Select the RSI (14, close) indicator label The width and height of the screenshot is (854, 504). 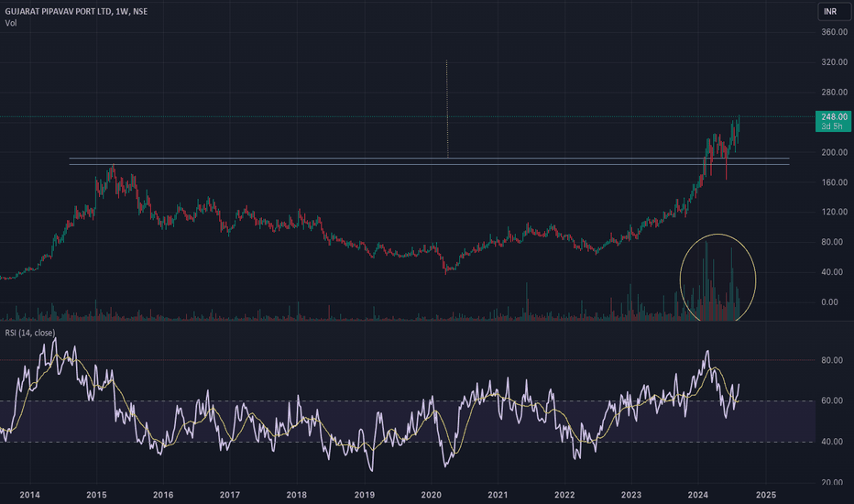30,333
